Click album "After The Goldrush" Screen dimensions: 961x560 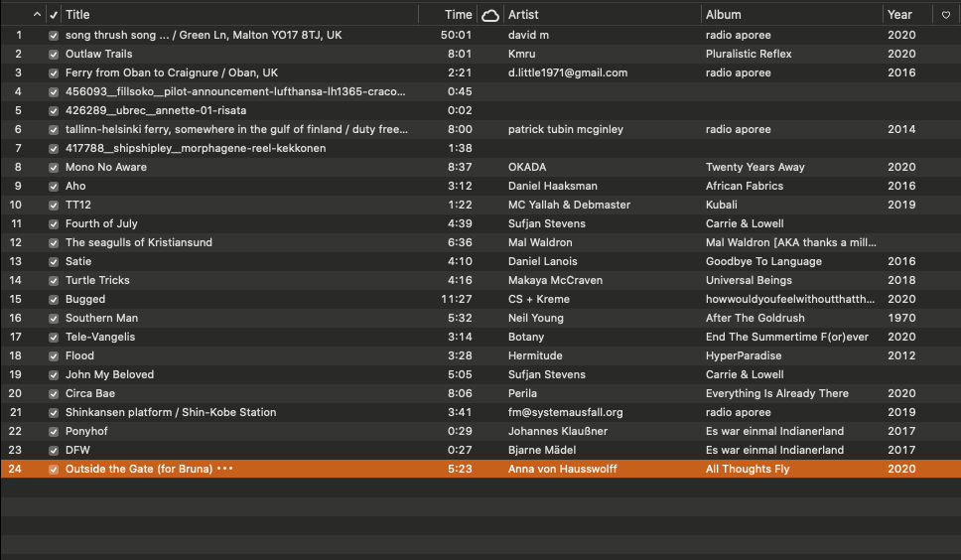[x=755, y=319]
